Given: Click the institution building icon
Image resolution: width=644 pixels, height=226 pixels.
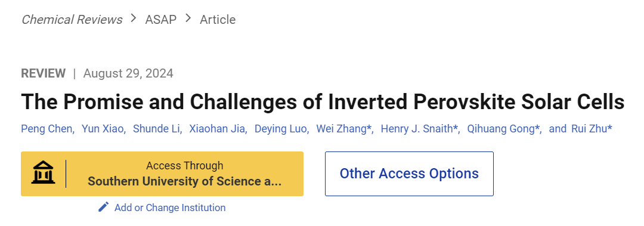Looking at the screenshot, I should coord(43,174).
